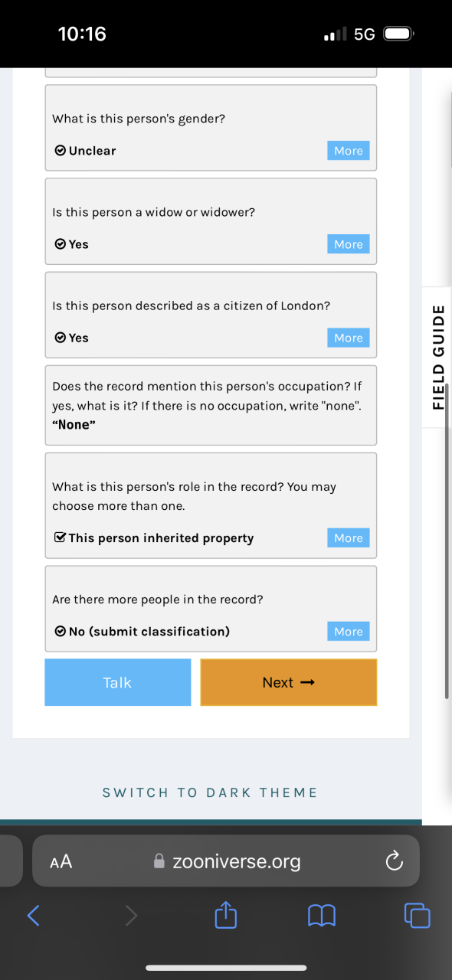Open Safari share sheet icon
This screenshot has height=980, width=452.
pyautogui.click(x=226, y=913)
